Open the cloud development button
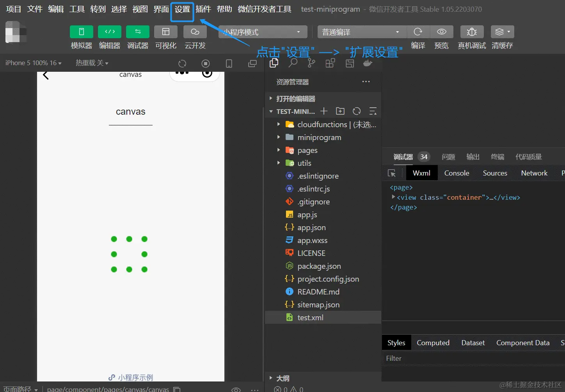The height and width of the screenshot is (392, 565). (195, 32)
